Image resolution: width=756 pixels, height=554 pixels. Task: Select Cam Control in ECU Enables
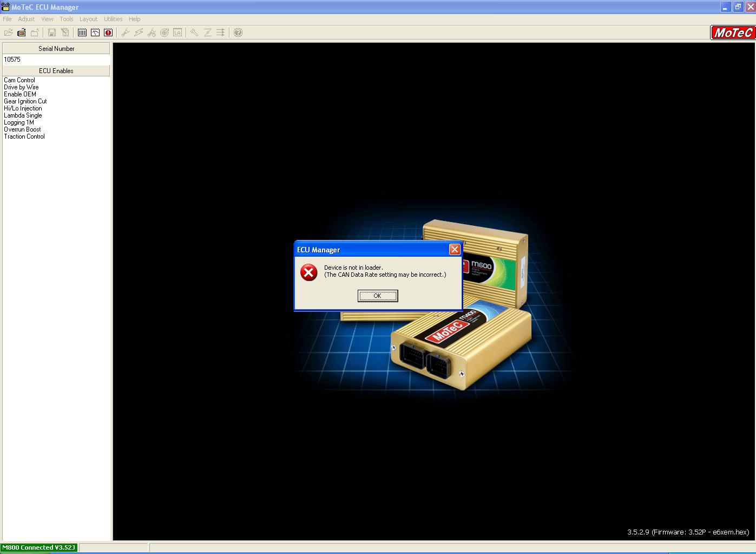click(19, 80)
